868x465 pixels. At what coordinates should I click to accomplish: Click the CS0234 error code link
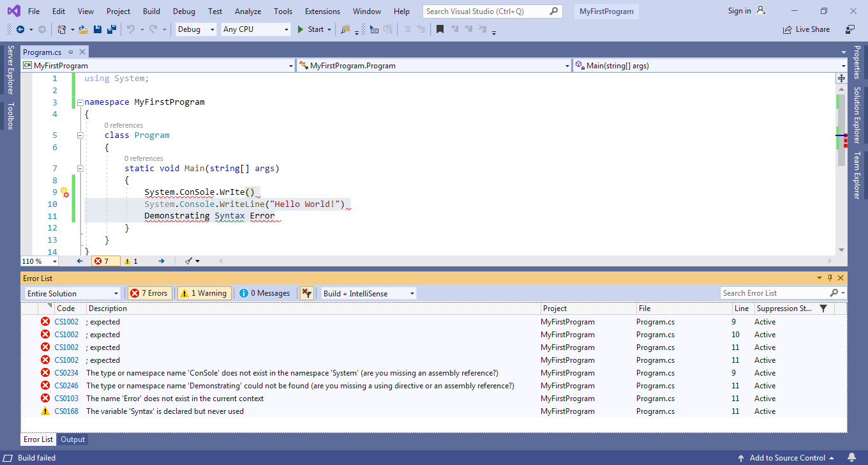66,373
